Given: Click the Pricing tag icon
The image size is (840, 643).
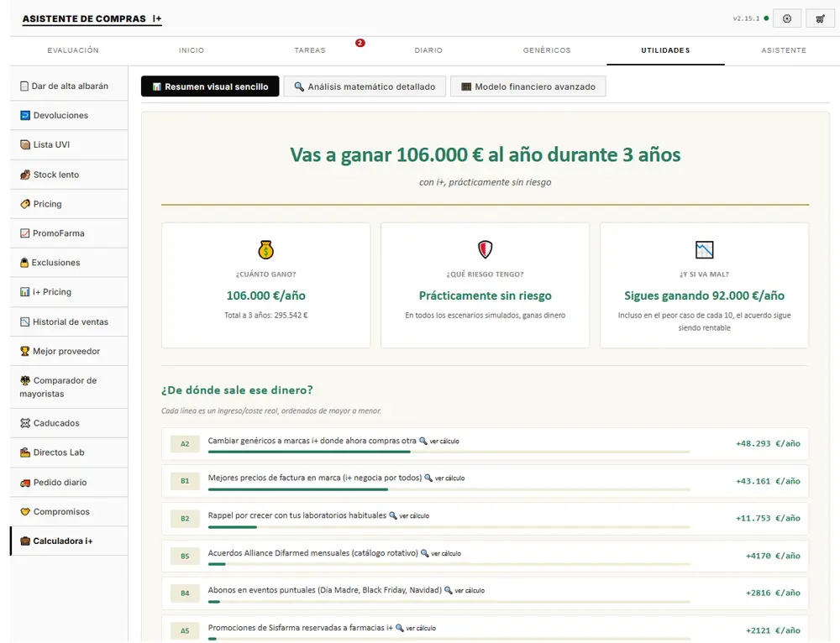Looking at the screenshot, I should tap(25, 204).
